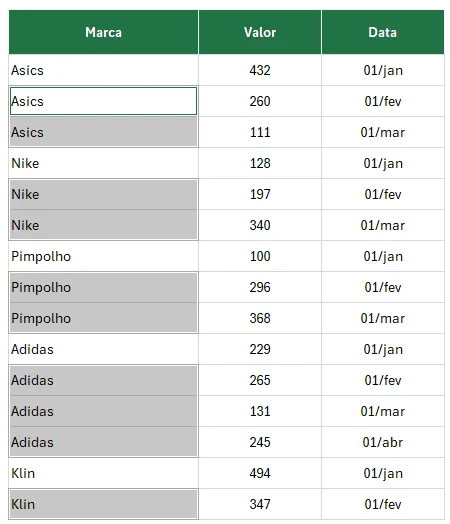Click the 01/abr date cell
The width and height of the screenshot is (450, 524).
pyautogui.click(x=383, y=442)
